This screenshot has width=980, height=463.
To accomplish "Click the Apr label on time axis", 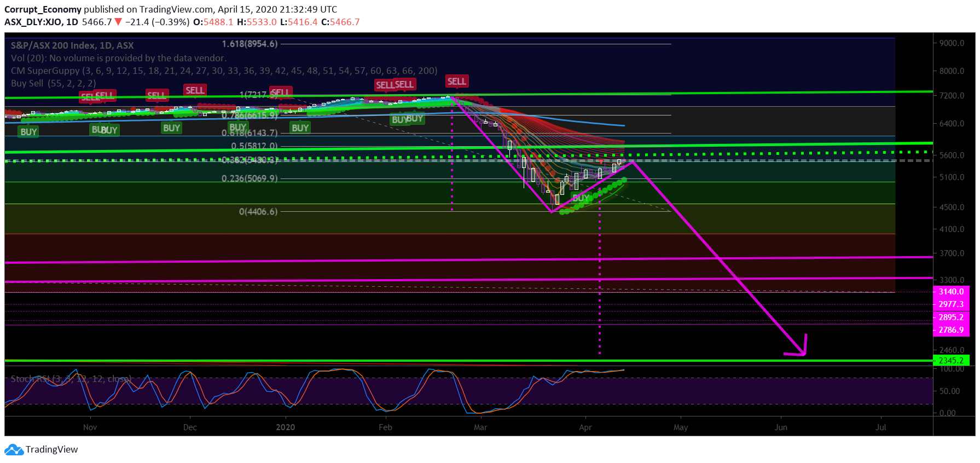I will coord(585,427).
